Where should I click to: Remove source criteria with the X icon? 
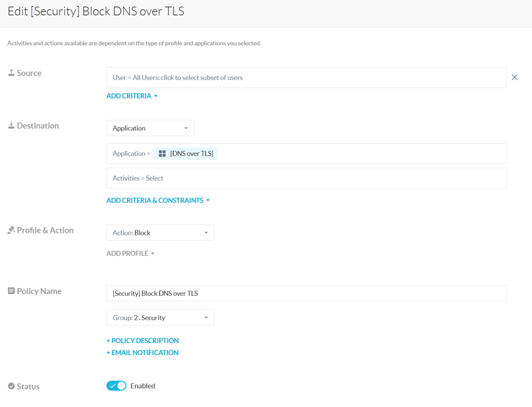515,78
